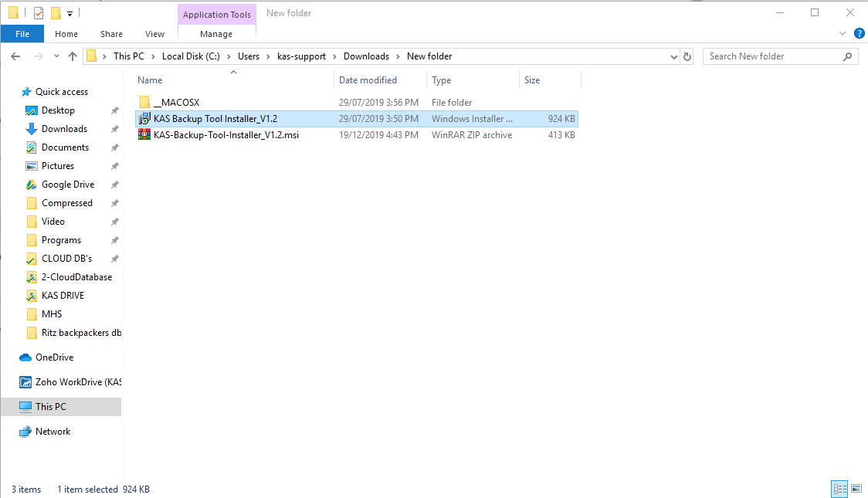The height and width of the screenshot is (498, 868).
Task: Open the CLOUD DB's folder
Action: [x=66, y=259]
